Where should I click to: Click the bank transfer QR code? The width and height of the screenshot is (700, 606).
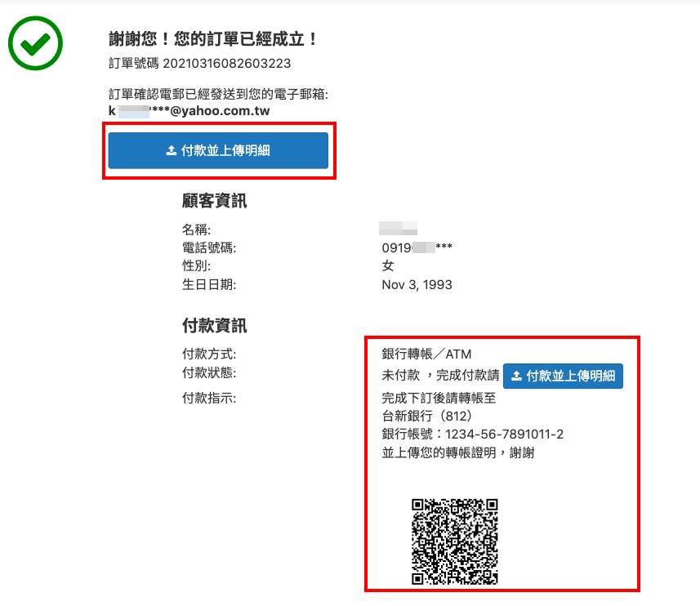pyautogui.click(x=454, y=541)
